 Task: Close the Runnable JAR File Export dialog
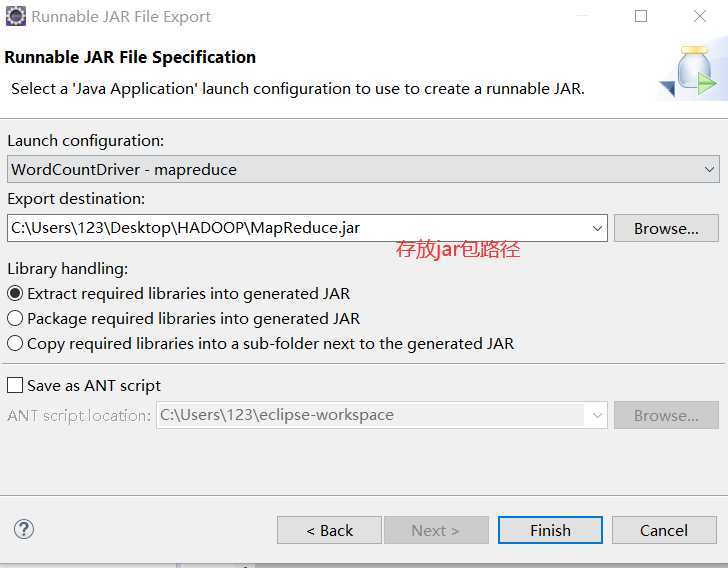[x=700, y=16]
